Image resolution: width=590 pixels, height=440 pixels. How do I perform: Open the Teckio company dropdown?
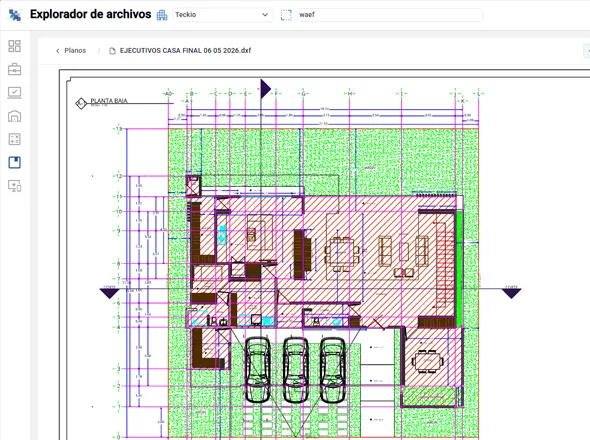pos(222,15)
